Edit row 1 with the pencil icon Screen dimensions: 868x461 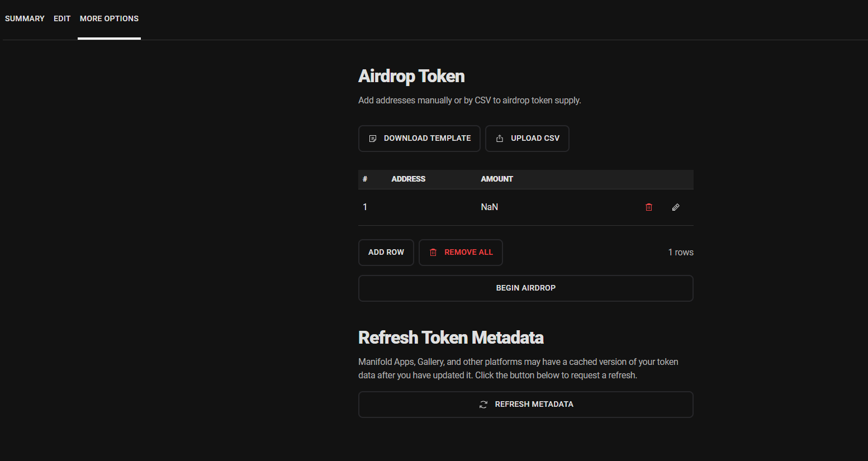tap(676, 207)
